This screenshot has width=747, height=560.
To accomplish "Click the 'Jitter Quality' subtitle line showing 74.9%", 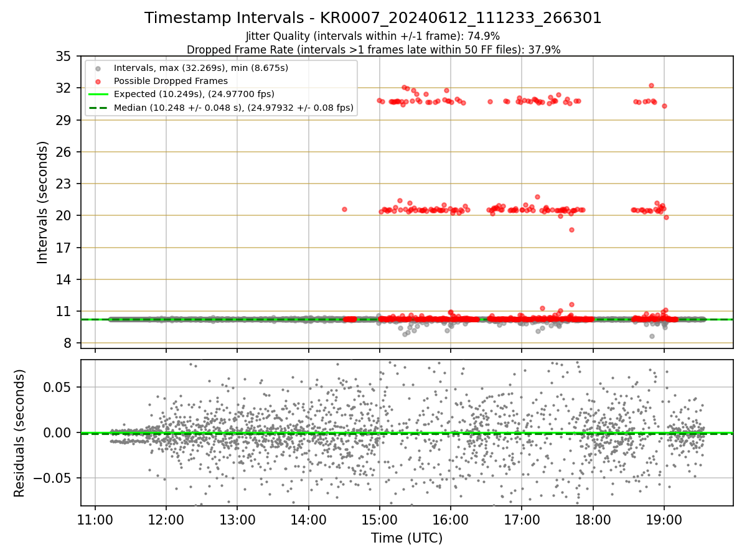I will [x=373, y=36].
